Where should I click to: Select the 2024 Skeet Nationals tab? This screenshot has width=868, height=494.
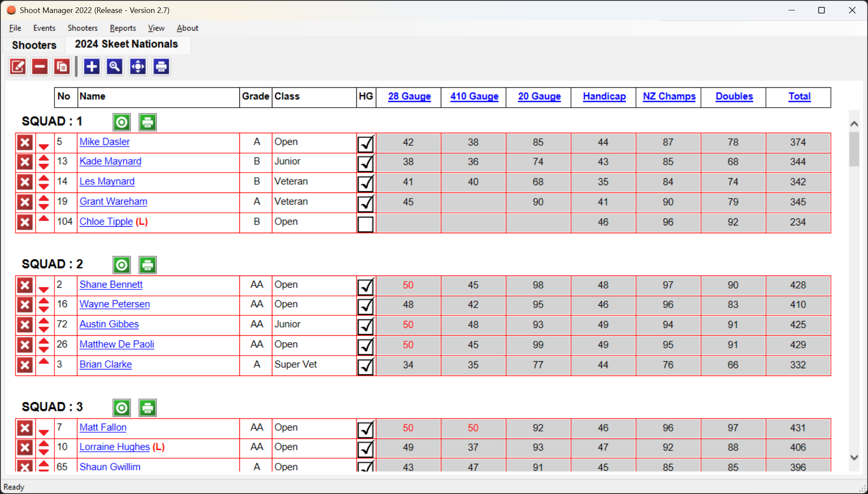pyautogui.click(x=126, y=44)
